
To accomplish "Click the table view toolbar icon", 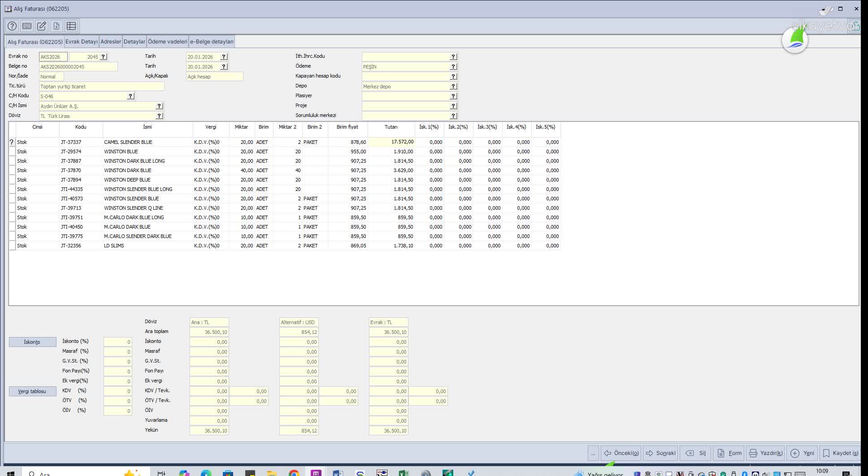I will tap(71, 26).
